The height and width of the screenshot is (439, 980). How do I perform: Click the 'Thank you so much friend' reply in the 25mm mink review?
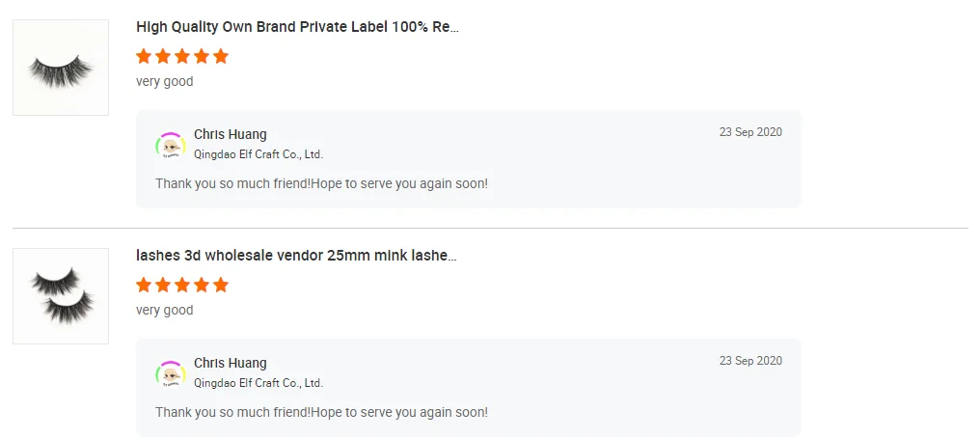coord(321,412)
